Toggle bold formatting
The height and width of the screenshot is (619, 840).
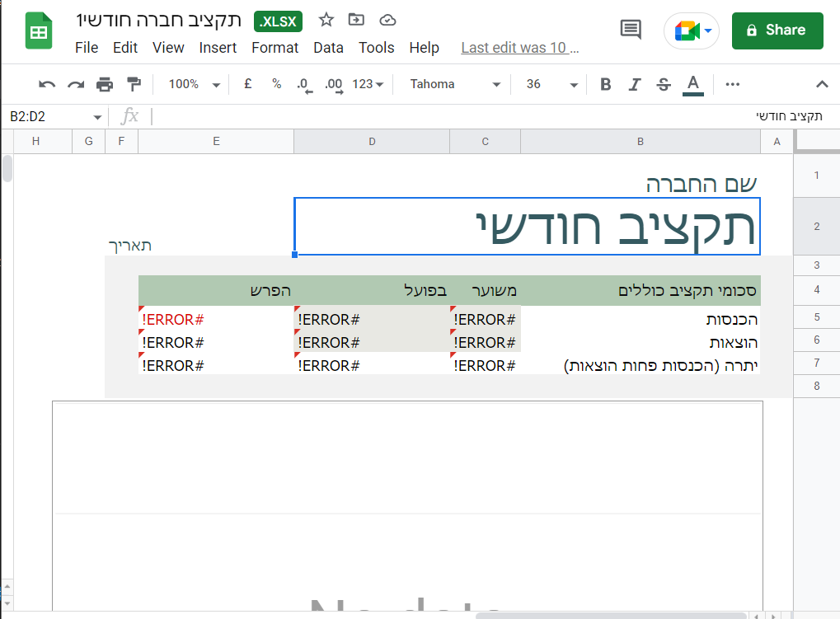coord(605,85)
